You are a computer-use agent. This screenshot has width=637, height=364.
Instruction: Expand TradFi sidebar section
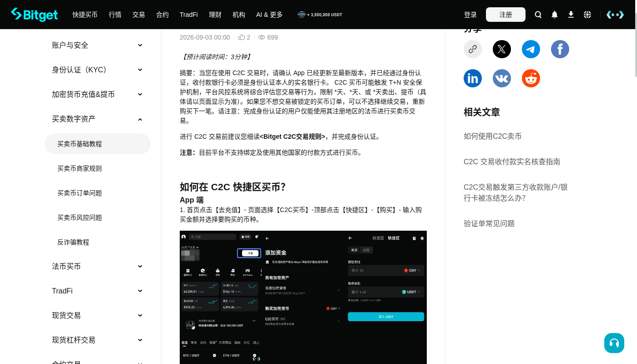tap(97, 291)
